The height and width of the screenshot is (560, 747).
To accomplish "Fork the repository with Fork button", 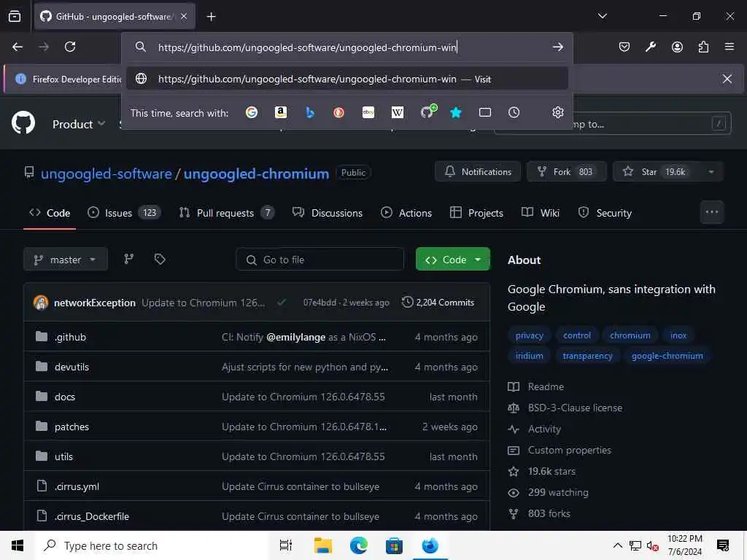I will click(x=566, y=172).
